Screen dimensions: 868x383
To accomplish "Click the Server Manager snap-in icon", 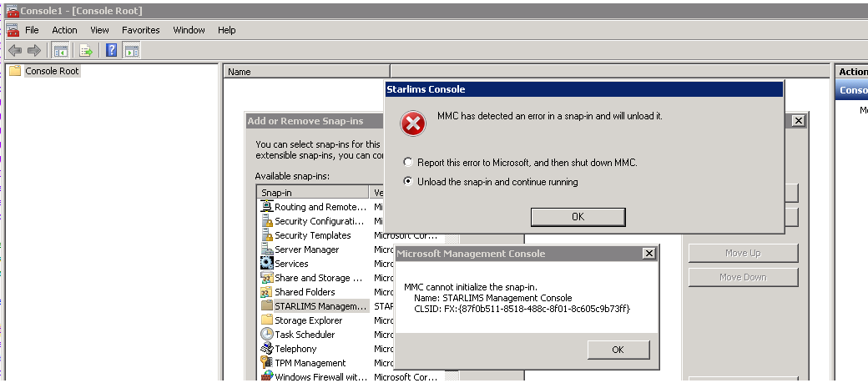I will (x=267, y=249).
